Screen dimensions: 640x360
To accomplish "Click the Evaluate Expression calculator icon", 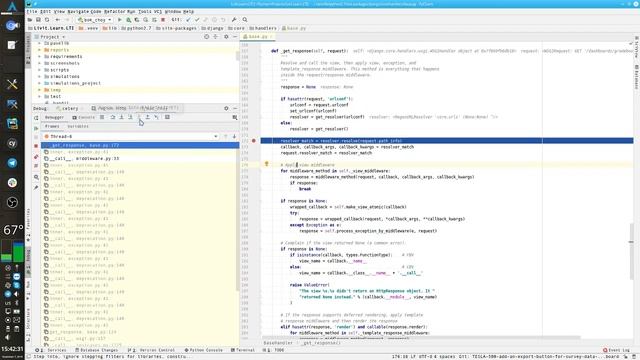I will [x=167, y=117].
